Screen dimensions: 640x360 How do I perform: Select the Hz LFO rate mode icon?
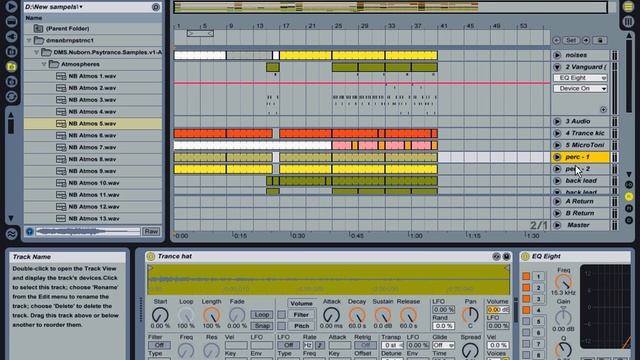[308, 345]
